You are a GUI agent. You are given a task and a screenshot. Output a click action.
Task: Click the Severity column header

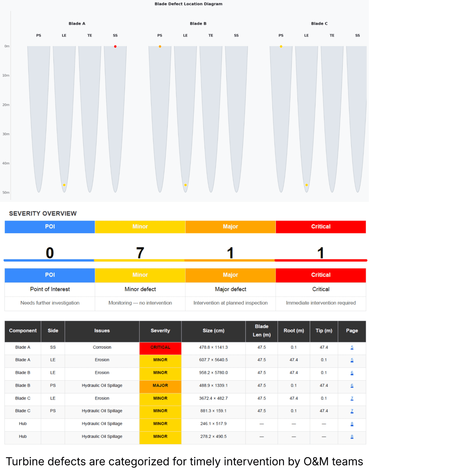(160, 331)
